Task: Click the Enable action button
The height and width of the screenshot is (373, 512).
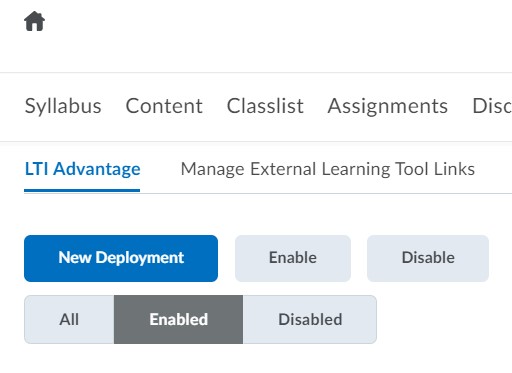Action: [293, 258]
